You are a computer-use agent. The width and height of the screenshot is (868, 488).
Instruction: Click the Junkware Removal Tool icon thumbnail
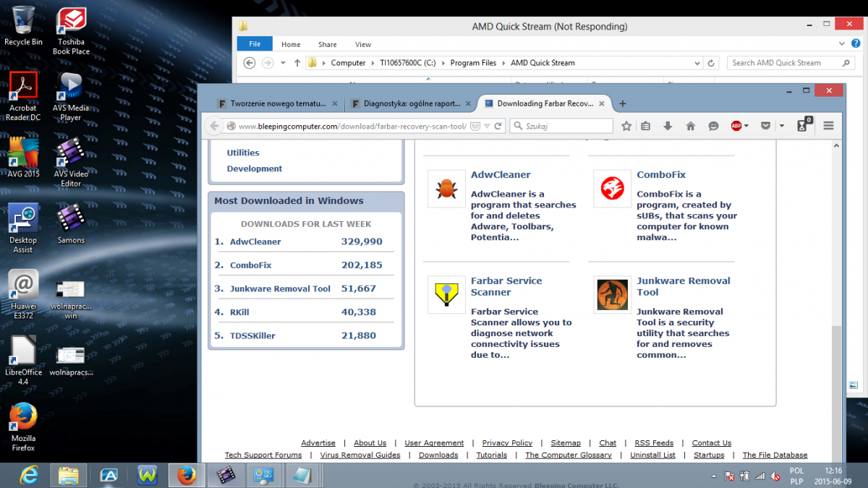612,295
